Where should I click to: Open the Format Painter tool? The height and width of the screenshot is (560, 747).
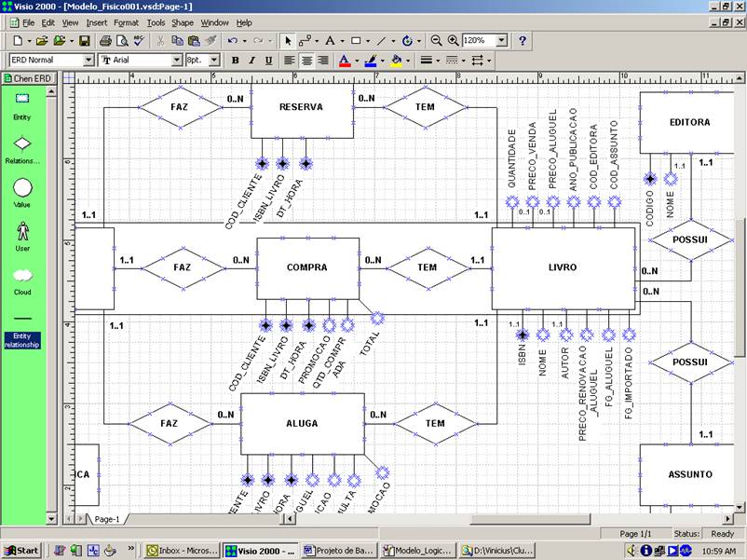pyautogui.click(x=211, y=40)
